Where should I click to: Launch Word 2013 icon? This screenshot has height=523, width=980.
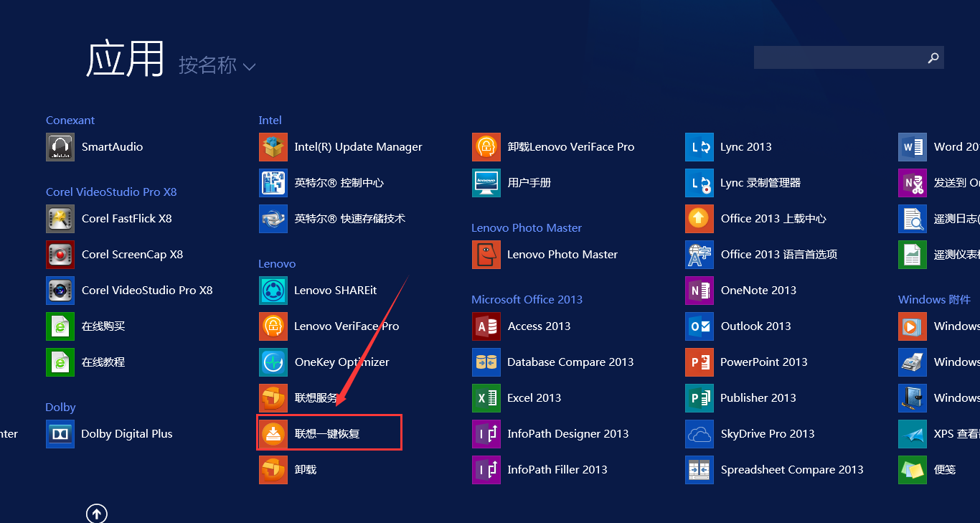pos(913,147)
